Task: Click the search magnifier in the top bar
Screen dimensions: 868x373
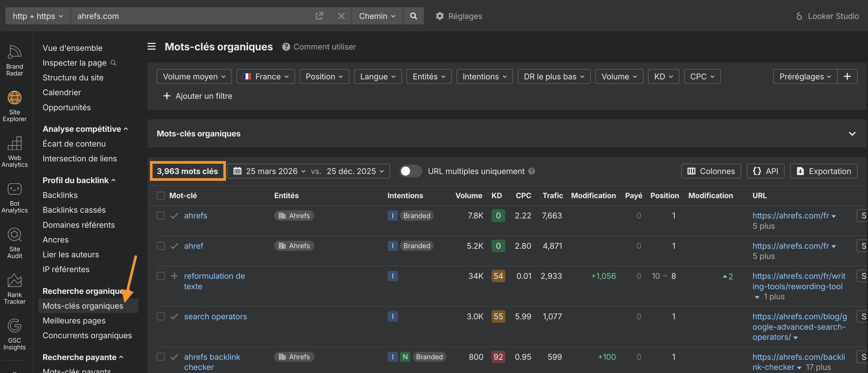Action: tap(414, 16)
